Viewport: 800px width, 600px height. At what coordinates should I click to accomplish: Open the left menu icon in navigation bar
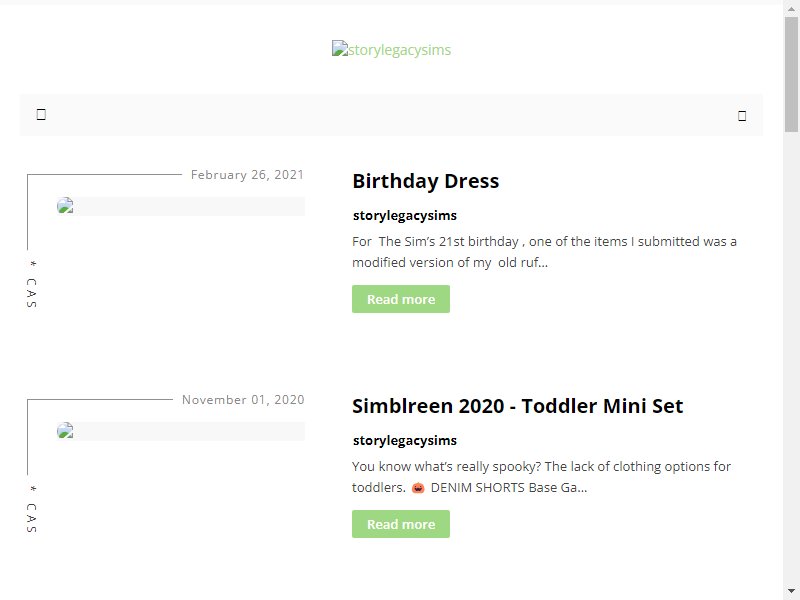coord(41,115)
